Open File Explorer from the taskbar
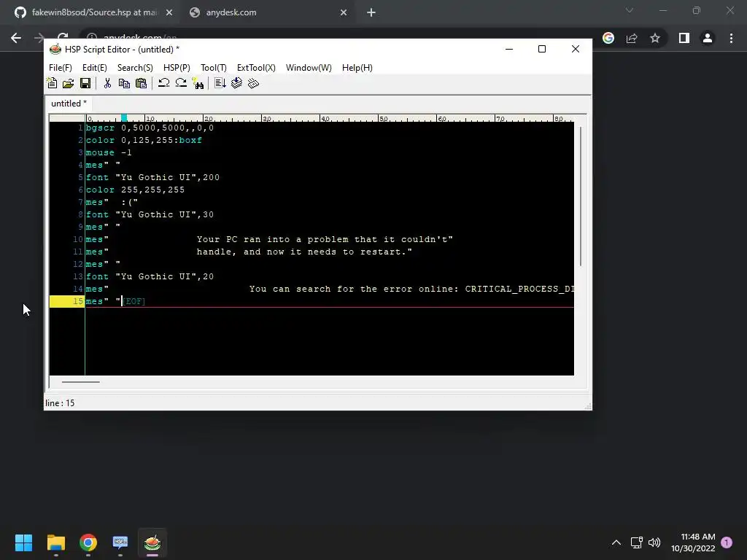This screenshot has width=747, height=560. (x=55, y=542)
